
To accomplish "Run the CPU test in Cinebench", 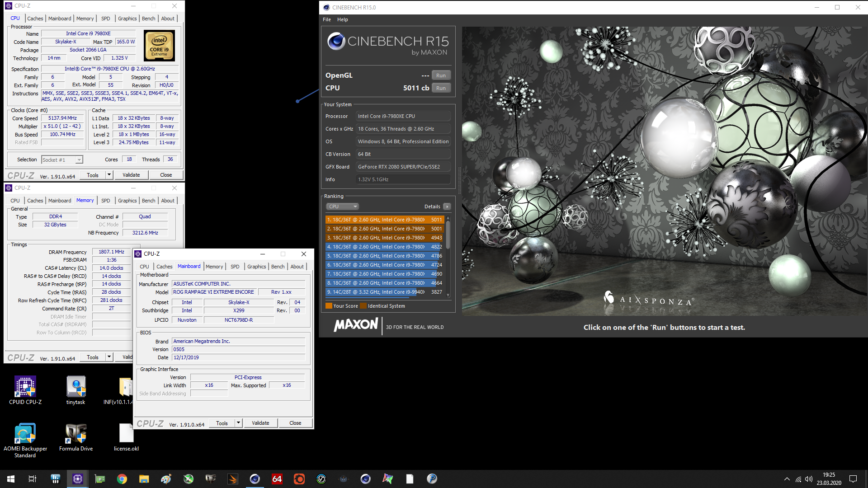I will point(441,88).
